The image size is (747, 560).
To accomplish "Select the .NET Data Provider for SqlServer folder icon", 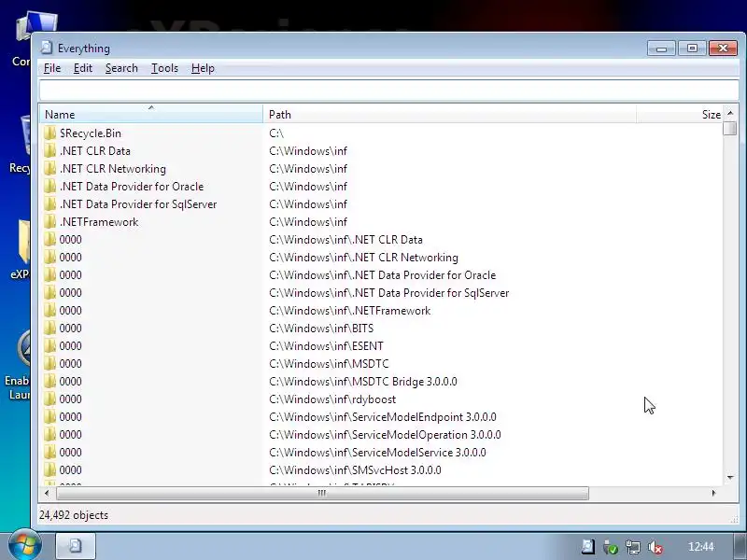I will click(49, 203).
